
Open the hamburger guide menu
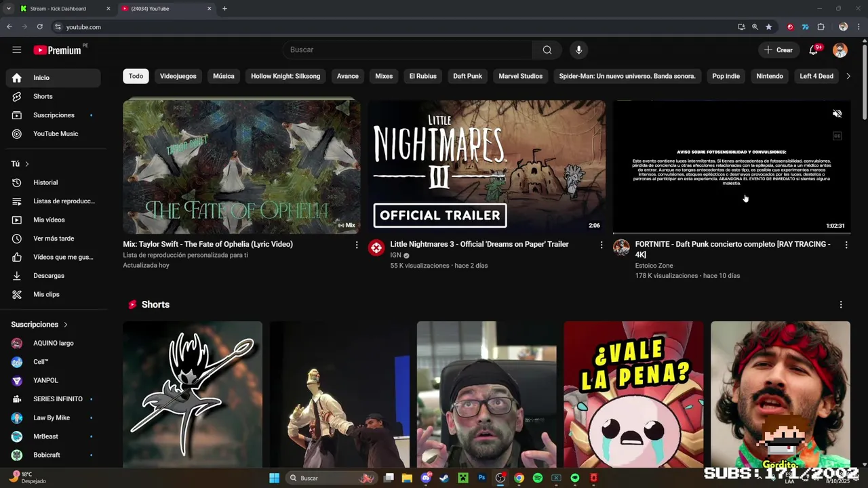[17, 49]
